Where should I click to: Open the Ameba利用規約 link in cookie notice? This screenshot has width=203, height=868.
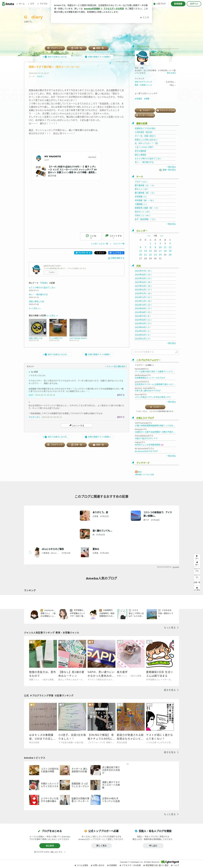pos(92,9)
